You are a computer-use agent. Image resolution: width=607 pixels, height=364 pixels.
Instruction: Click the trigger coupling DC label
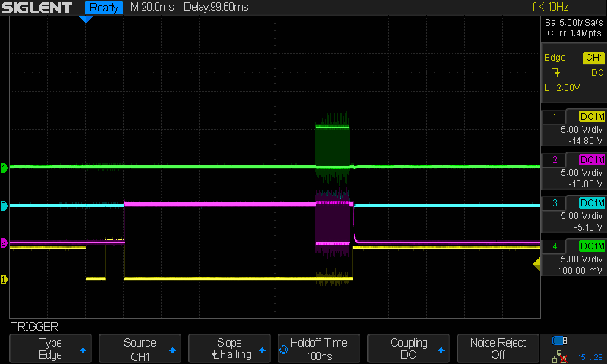tap(597, 73)
